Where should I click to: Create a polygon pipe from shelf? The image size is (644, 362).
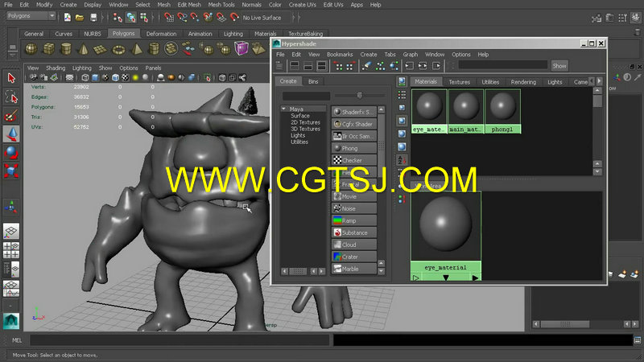tap(154, 49)
